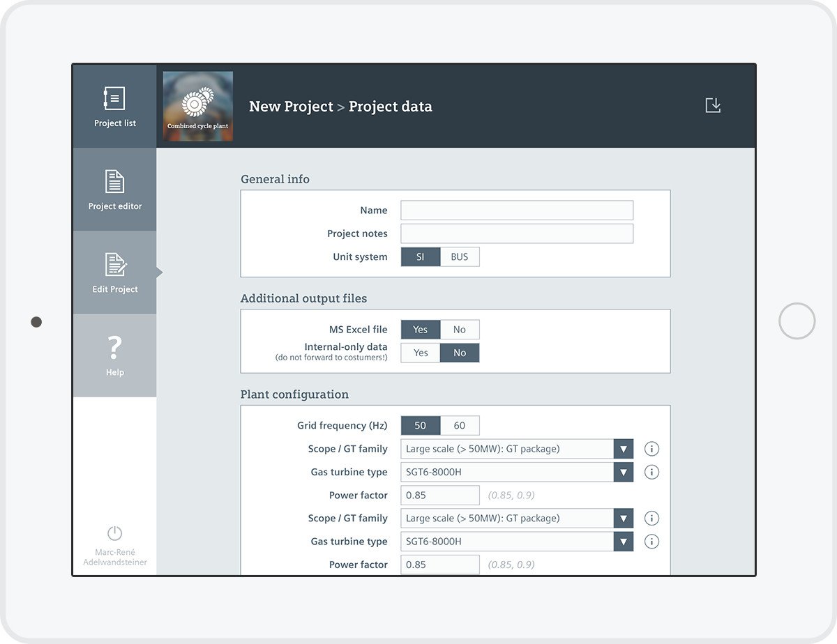The width and height of the screenshot is (837, 644).
Task: Click the Name input field
Action: 516,210
